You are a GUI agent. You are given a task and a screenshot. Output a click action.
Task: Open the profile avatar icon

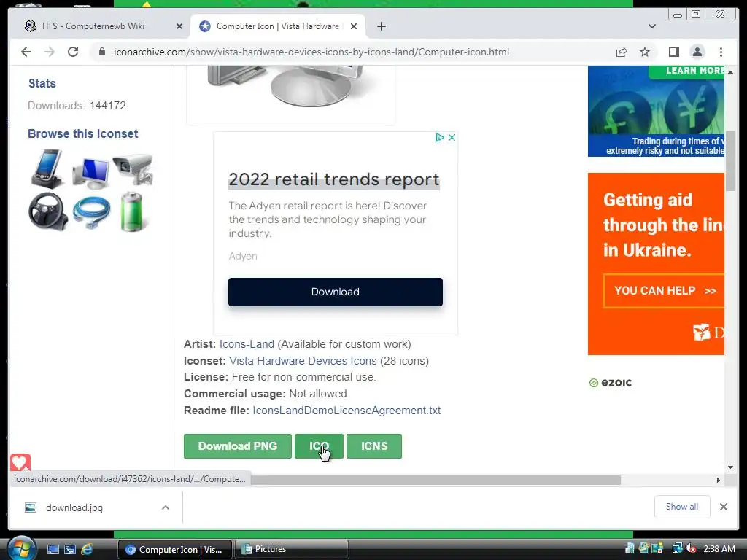tap(697, 52)
